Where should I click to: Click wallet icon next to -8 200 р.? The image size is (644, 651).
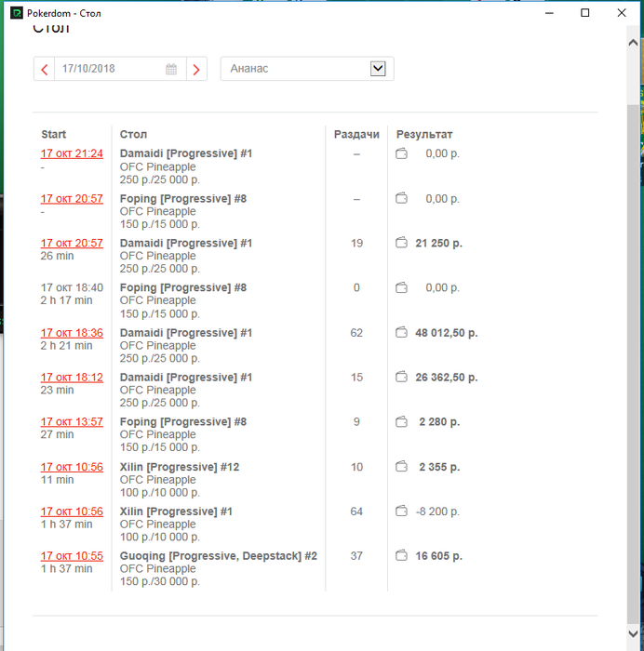401,511
